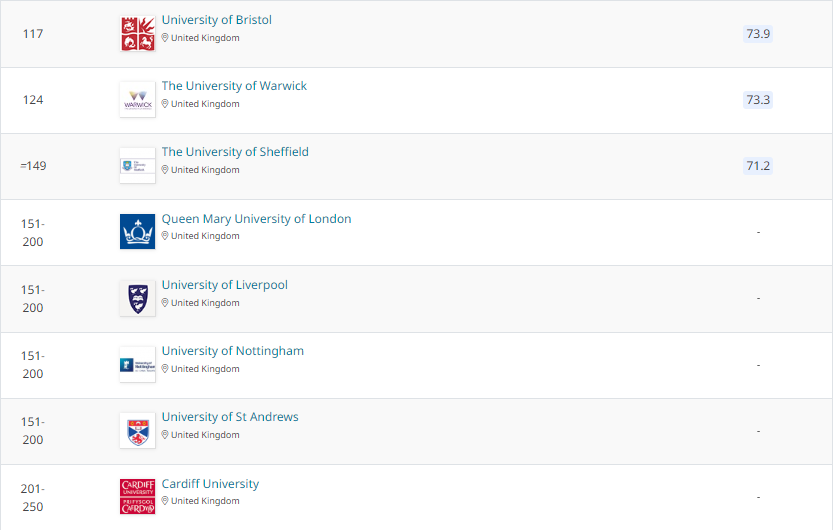Open the University of Bristol link
Screen dimensions: 833x530
(216, 20)
